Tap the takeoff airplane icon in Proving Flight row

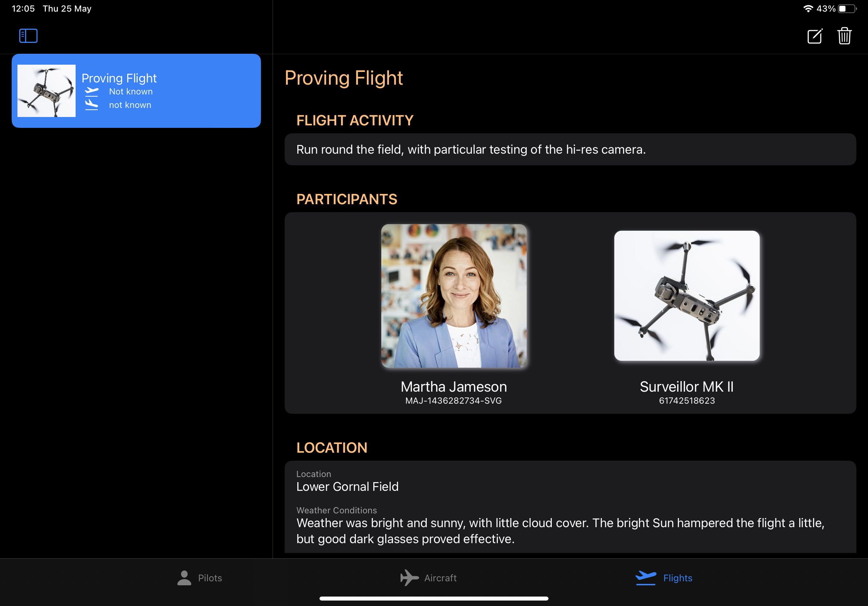click(x=92, y=92)
